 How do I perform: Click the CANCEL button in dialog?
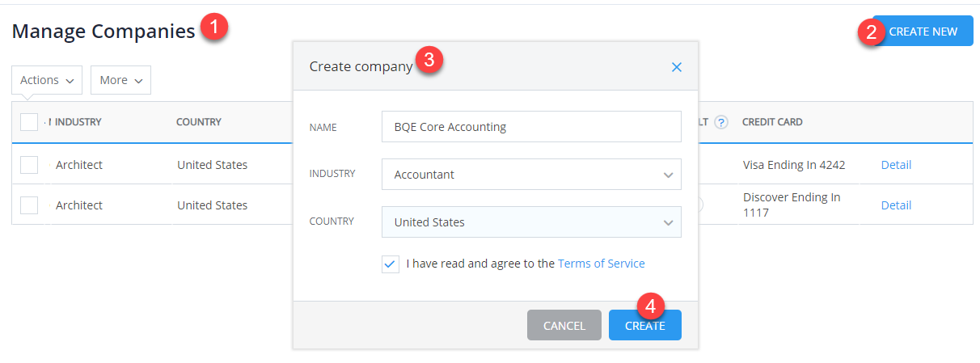[x=564, y=325]
